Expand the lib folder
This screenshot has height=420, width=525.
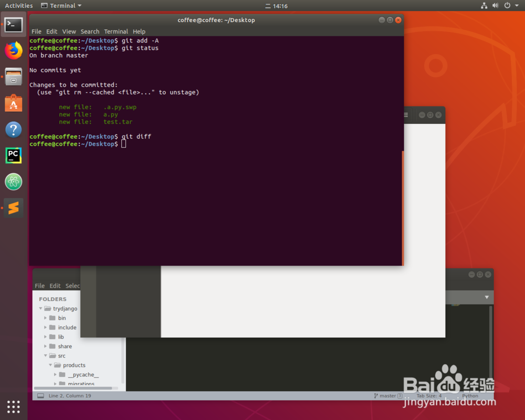[x=46, y=337]
